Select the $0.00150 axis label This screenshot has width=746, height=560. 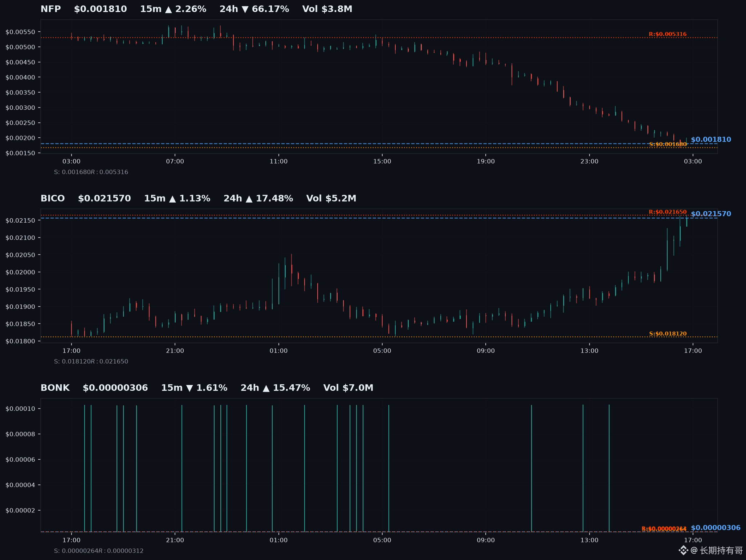tap(20, 153)
